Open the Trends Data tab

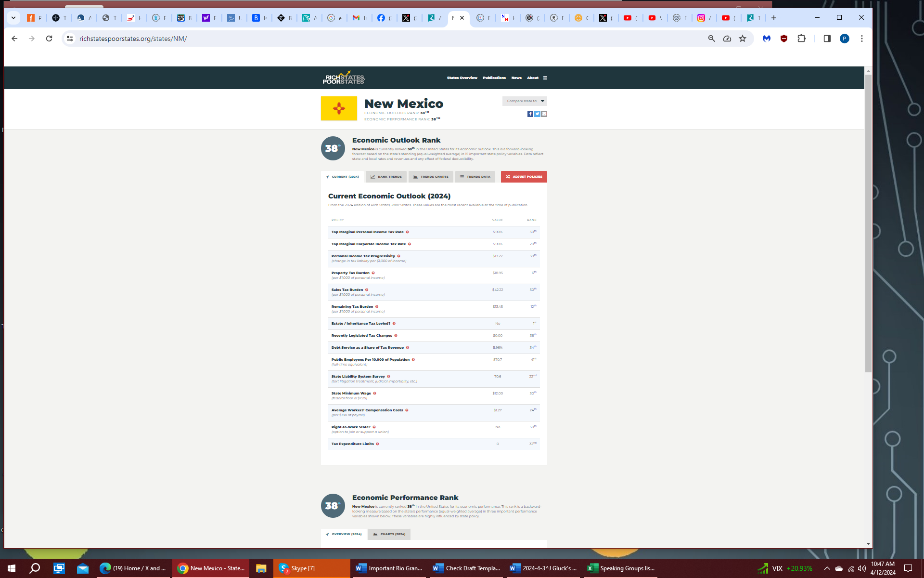click(x=475, y=177)
